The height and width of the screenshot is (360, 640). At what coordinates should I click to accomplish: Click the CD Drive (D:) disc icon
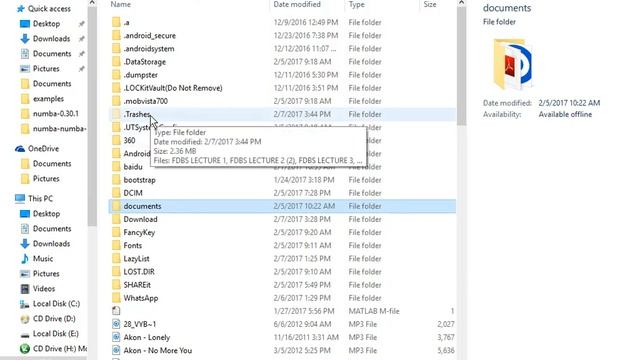25,319
